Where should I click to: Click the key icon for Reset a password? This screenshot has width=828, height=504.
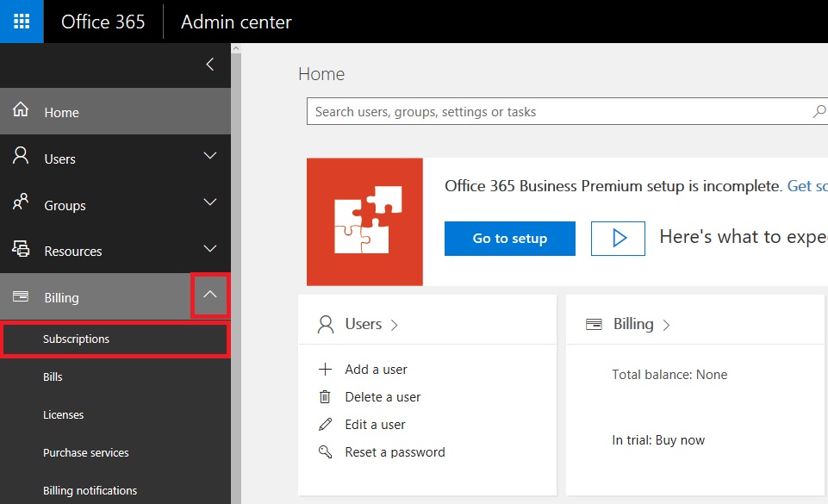325,452
